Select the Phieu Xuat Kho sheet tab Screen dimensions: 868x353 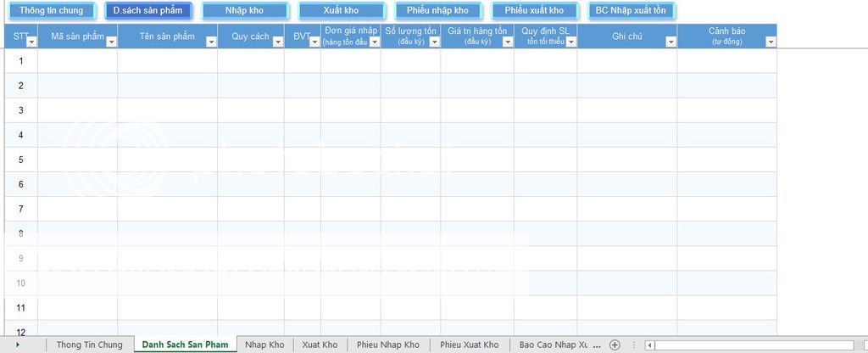click(469, 345)
